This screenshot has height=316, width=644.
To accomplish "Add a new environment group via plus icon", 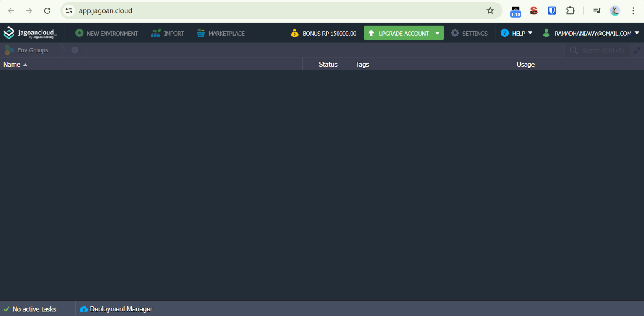I will point(75,50).
